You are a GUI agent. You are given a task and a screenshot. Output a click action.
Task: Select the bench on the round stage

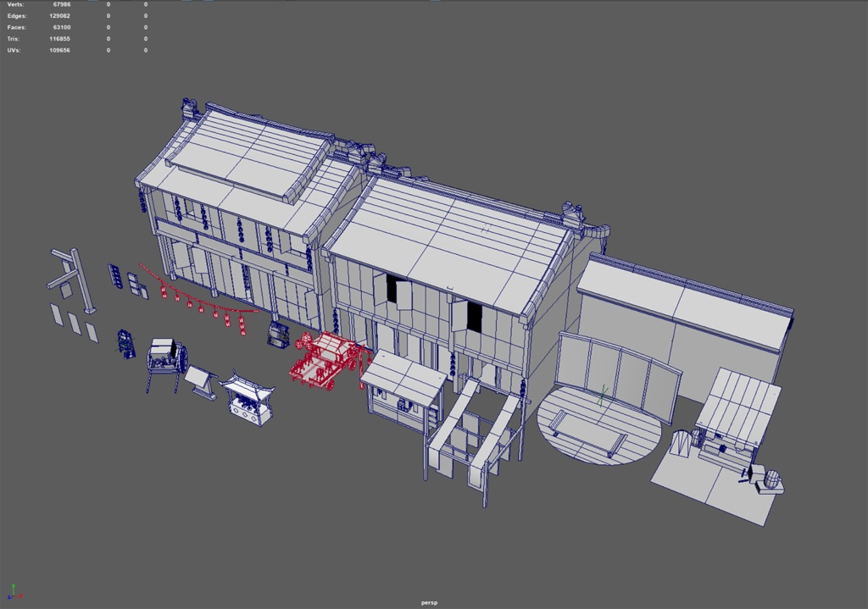pos(590,433)
